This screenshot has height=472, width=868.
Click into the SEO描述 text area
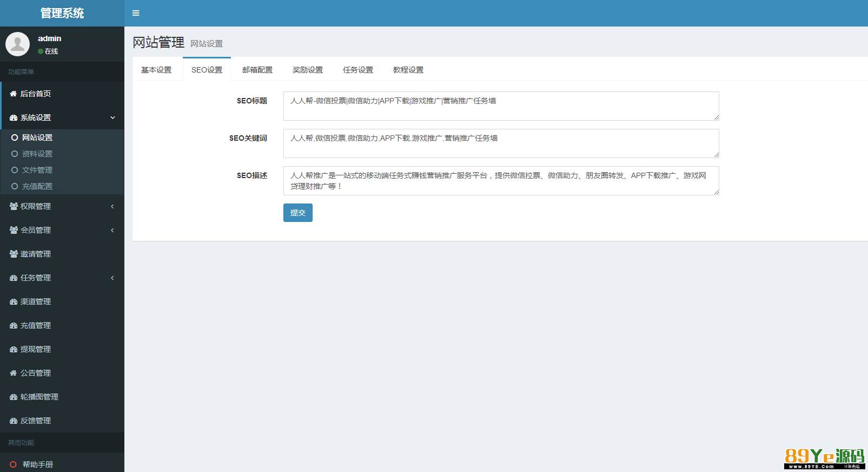click(x=501, y=181)
